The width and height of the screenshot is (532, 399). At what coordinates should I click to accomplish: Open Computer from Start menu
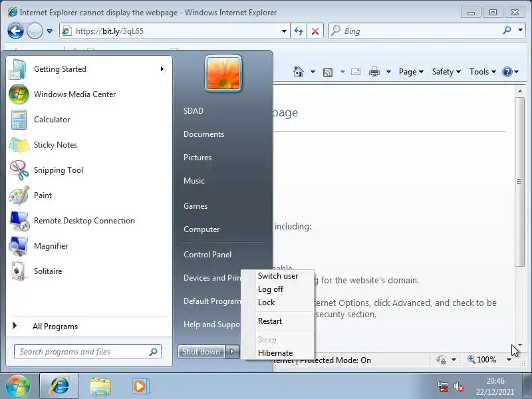click(201, 229)
